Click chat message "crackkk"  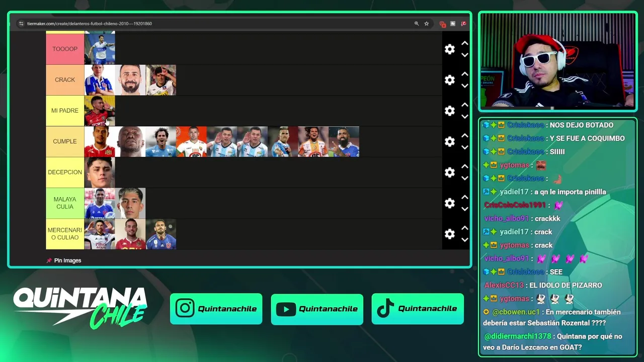point(547,218)
